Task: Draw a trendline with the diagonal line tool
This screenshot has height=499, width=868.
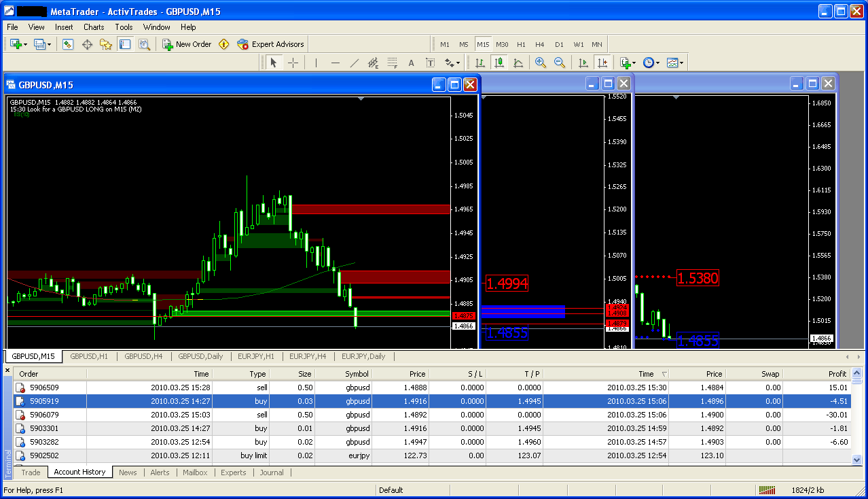Action: coord(354,63)
